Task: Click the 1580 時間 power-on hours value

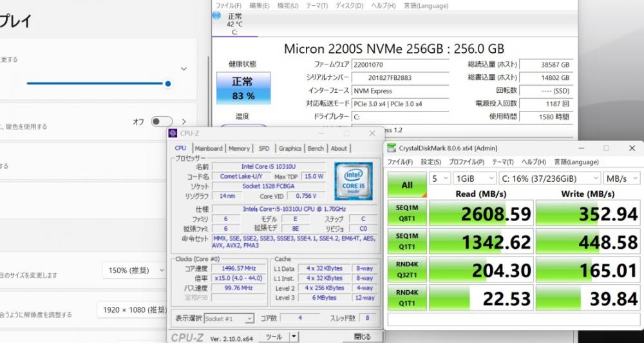Action: (546, 117)
